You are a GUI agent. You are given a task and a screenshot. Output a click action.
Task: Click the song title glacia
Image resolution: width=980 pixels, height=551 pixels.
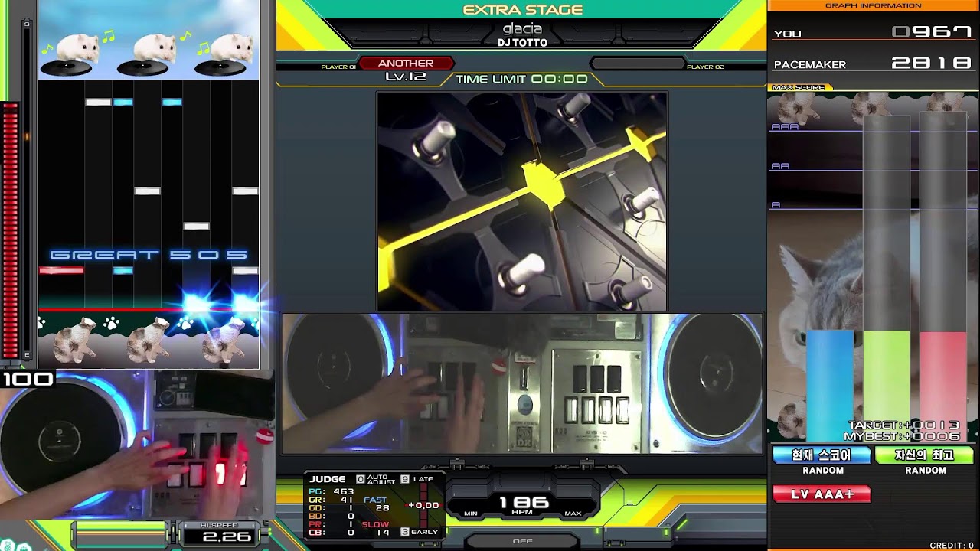tap(522, 29)
